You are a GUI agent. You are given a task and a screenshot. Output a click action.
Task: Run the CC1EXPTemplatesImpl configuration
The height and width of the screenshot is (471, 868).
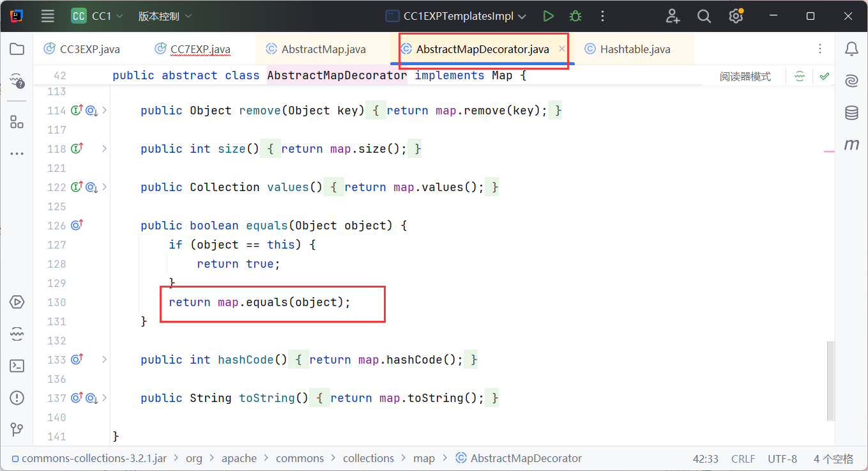tap(548, 17)
